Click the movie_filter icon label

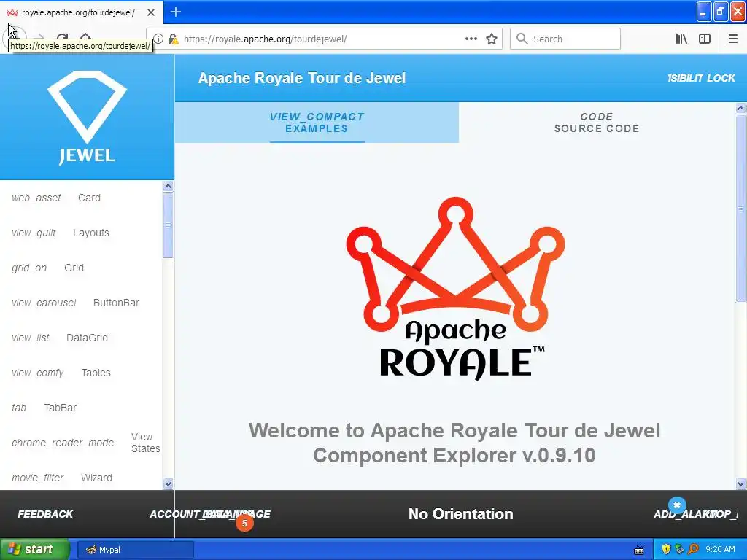(x=38, y=478)
